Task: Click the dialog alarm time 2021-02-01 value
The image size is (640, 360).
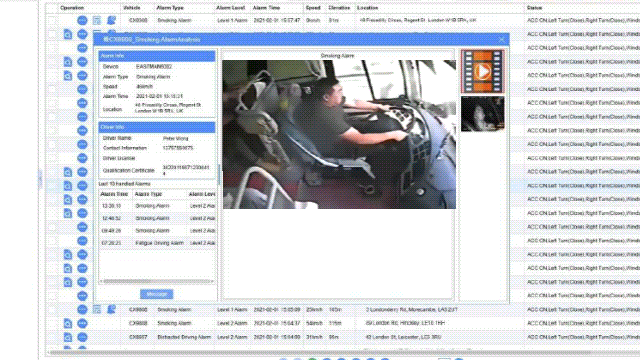Action: coord(159,96)
